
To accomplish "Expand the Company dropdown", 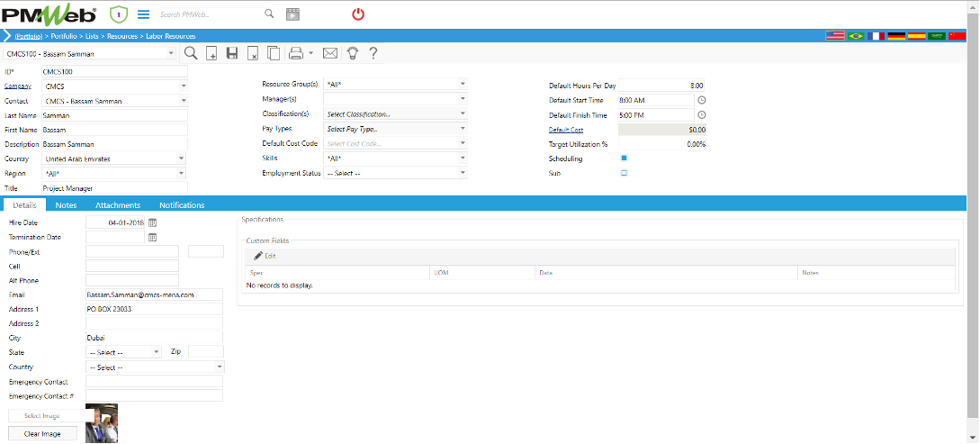I will tap(184, 86).
